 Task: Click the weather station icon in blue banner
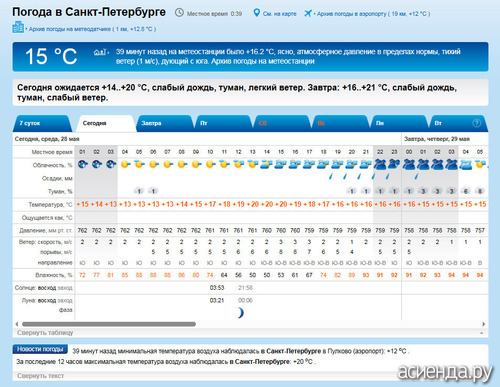tap(100, 52)
